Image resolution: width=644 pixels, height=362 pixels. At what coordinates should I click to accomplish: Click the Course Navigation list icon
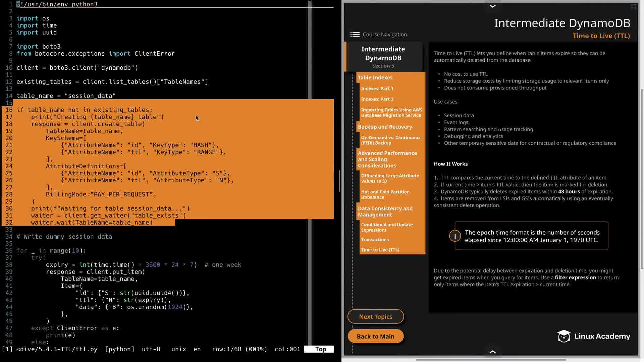coord(355,35)
